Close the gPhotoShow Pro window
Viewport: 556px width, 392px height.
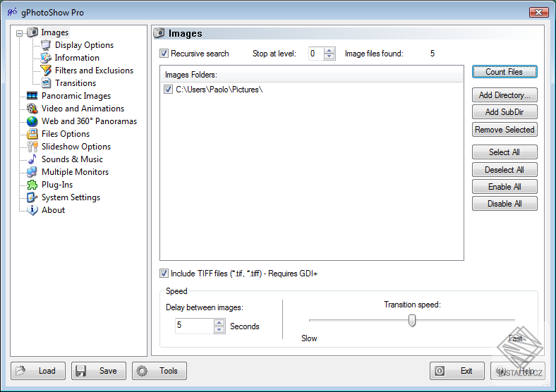point(538,13)
